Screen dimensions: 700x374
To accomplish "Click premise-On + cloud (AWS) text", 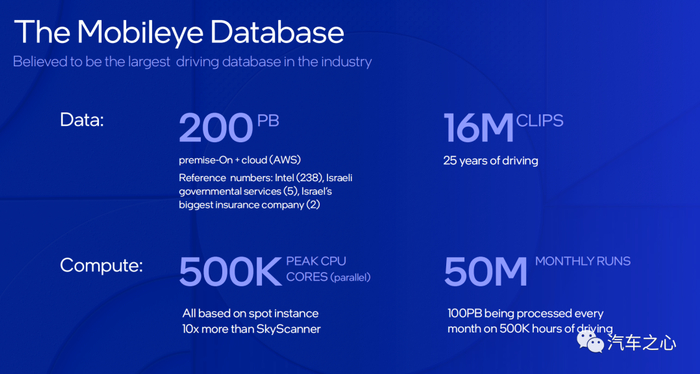I will [x=240, y=160].
